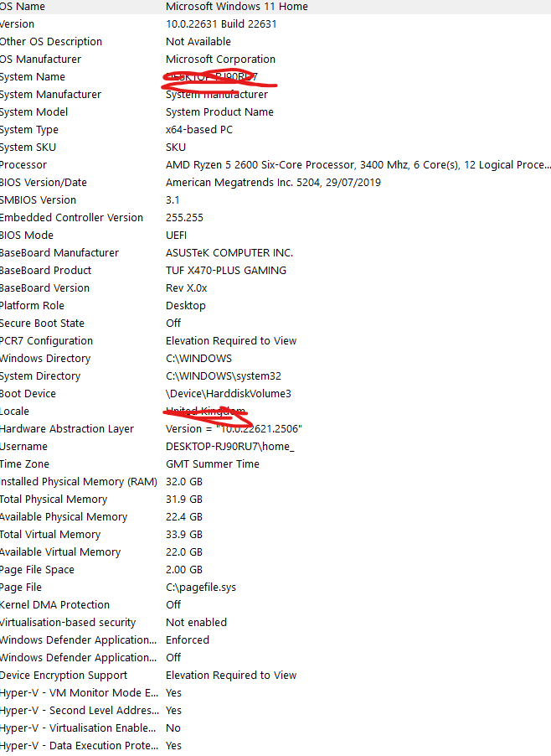Image resolution: width=551 pixels, height=756 pixels.
Task: Select the 'BIOS Version/Date' label
Action: coord(44,183)
